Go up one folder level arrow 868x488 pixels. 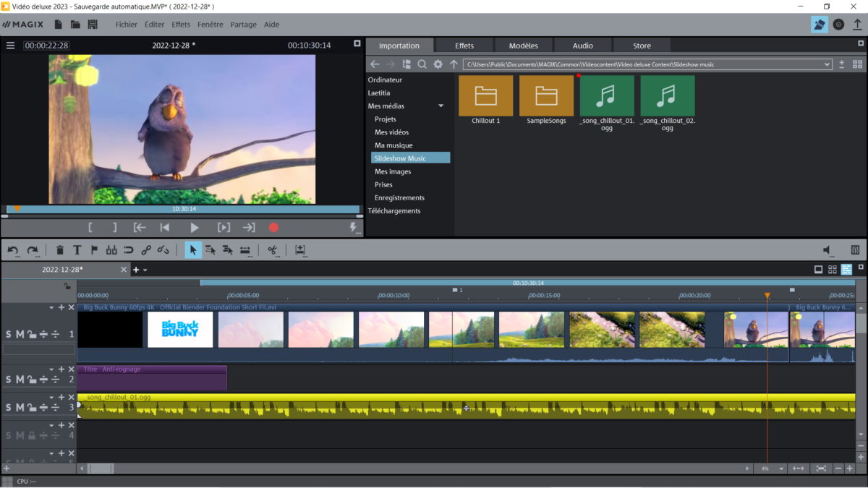[454, 64]
